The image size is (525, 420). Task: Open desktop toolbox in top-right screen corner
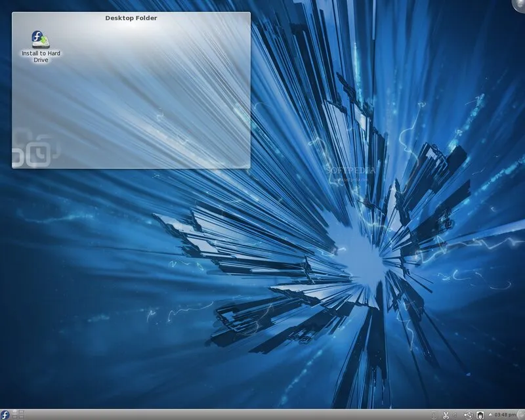520,5
